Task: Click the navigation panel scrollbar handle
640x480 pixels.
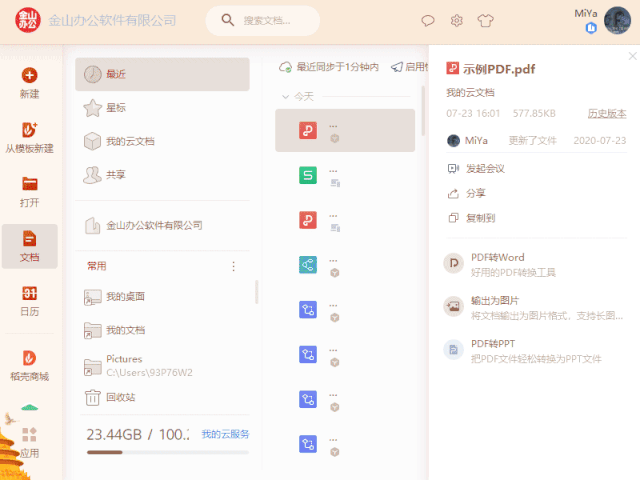Action: [256, 292]
